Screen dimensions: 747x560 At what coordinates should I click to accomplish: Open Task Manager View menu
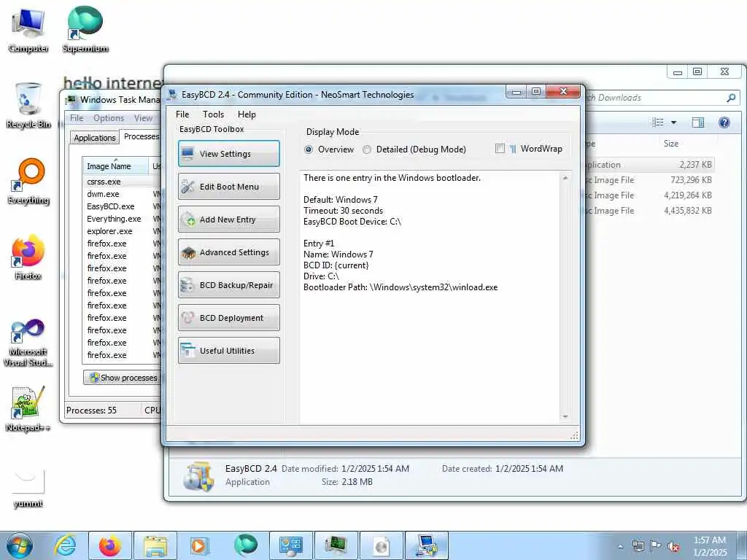(x=143, y=118)
